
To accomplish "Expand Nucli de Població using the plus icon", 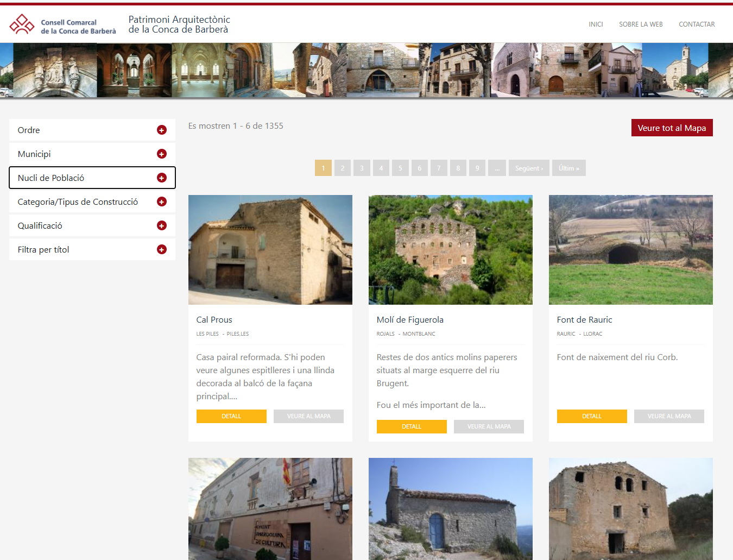I will point(162,178).
